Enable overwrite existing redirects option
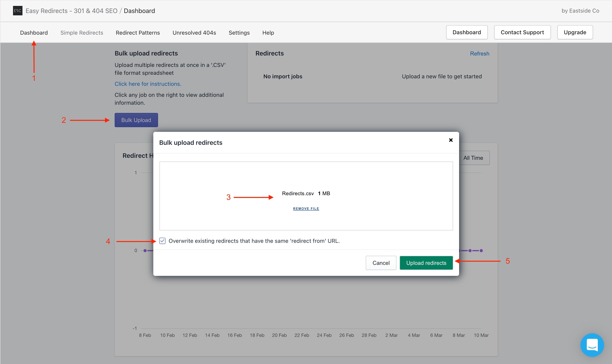 click(162, 241)
